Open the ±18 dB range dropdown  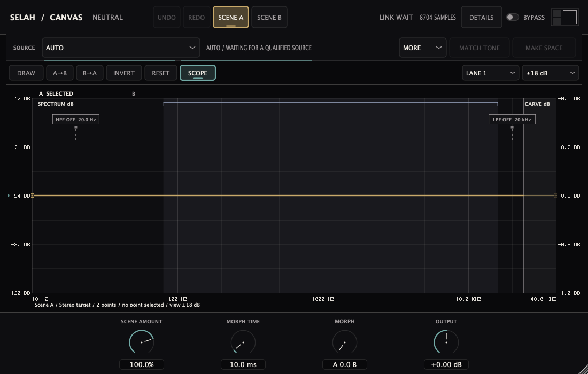(x=551, y=73)
